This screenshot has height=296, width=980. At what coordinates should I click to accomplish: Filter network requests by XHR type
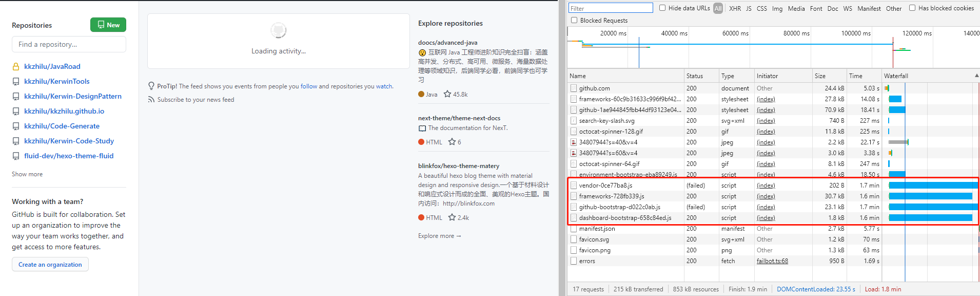[735, 8]
